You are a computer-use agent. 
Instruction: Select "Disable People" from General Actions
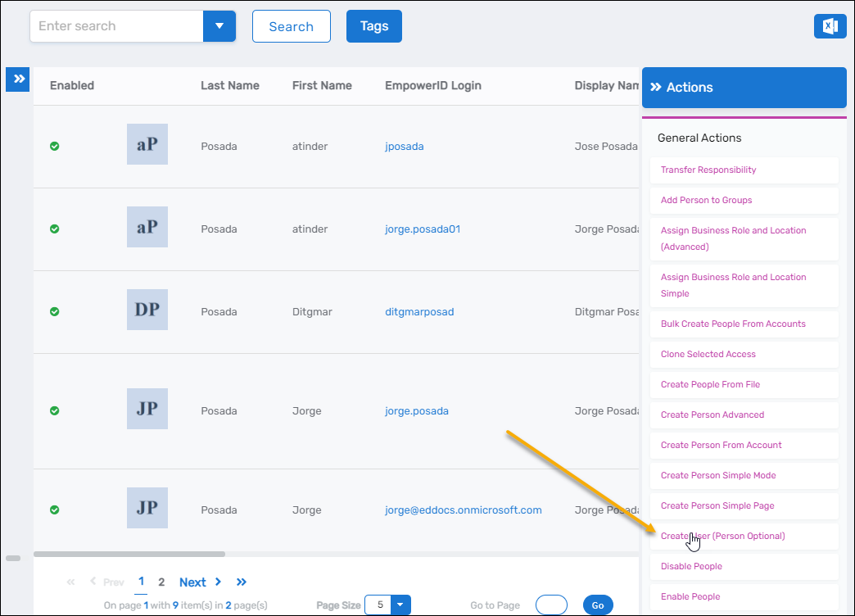tap(690, 566)
